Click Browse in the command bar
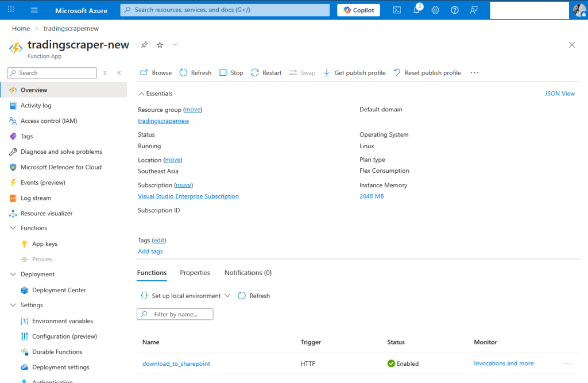Viewport: 588px width, 383px height. click(x=156, y=73)
